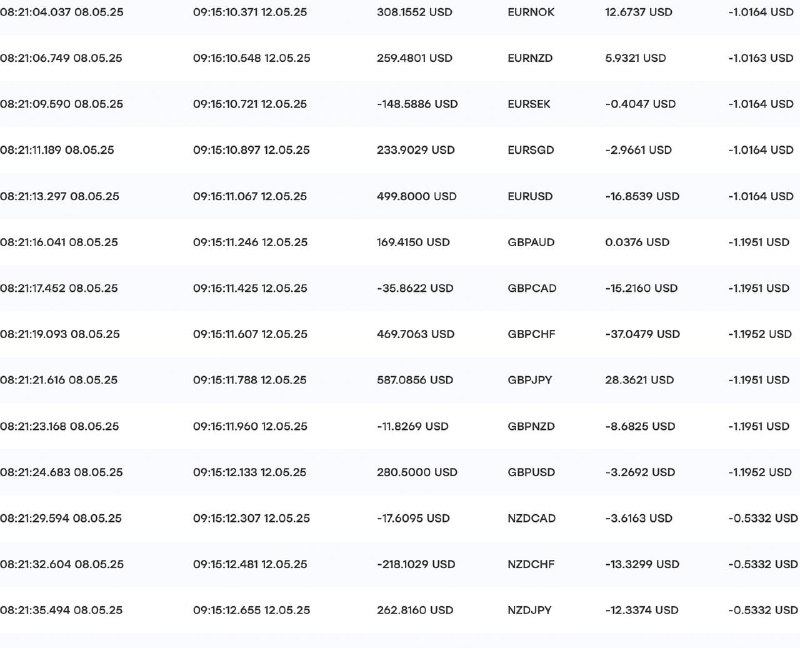Image resolution: width=800 pixels, height=648 pixels.
Task: Click the -218.1029 USD amount
Action: pos(416,564)
